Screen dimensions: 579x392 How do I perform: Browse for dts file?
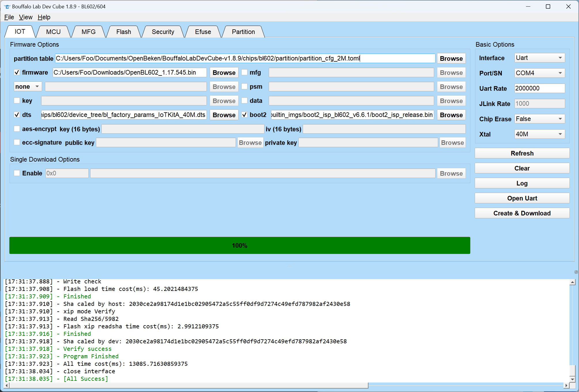pyautogui.click(x=224, y=115)
